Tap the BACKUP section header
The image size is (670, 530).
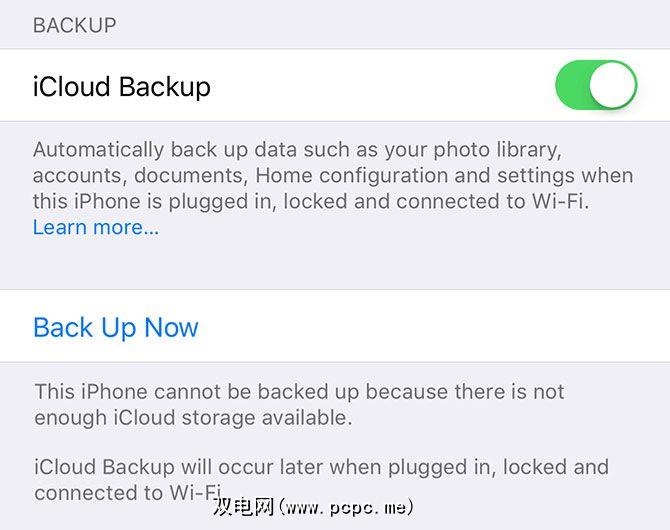pos(74,25)
